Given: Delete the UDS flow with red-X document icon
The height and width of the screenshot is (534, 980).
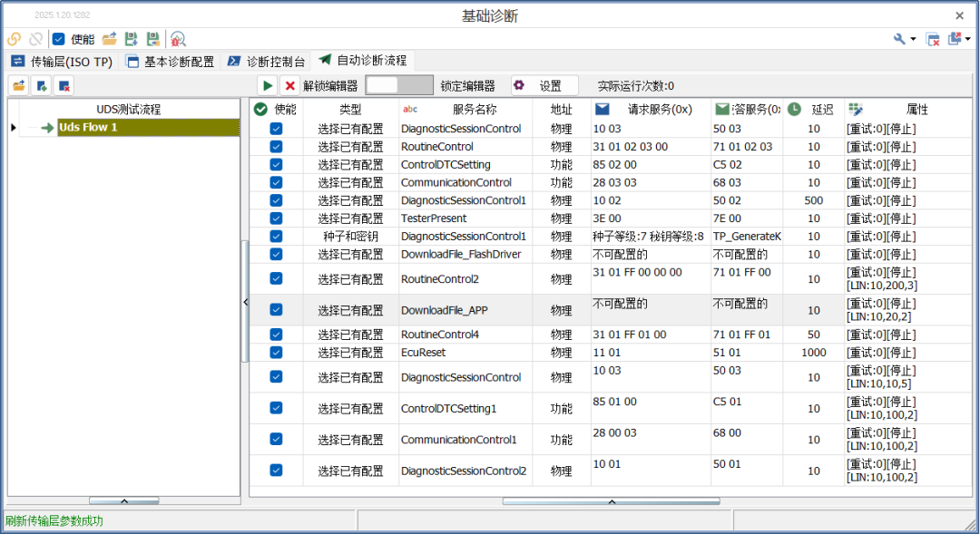Looking at the screenshot, I should coord(64,85).
